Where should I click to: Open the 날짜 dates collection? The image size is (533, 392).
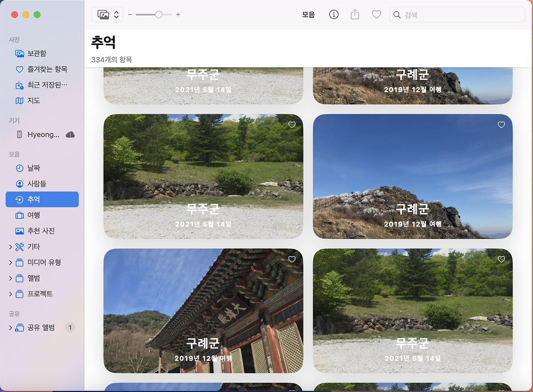click(42, 168)
